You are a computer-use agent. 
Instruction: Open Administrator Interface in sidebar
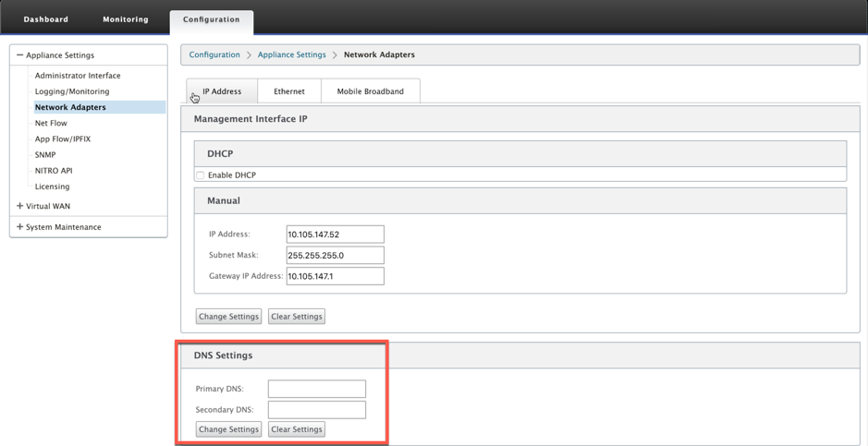point(78,76)
